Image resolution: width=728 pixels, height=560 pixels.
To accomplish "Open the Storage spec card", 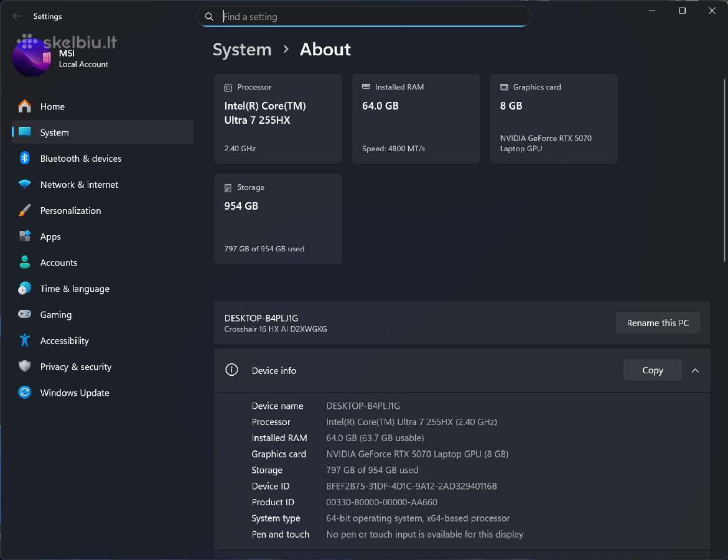I will tap(278, 218).
